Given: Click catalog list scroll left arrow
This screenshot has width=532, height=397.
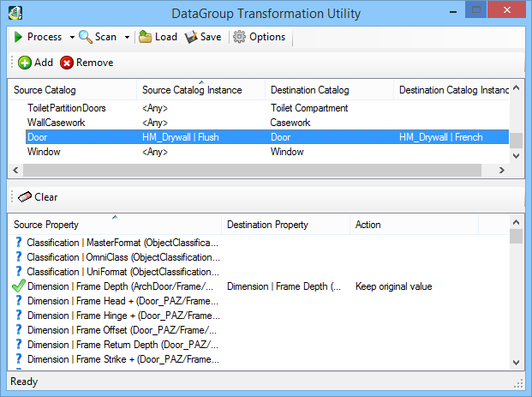Looking at the screenshot, I should [15, 170].
